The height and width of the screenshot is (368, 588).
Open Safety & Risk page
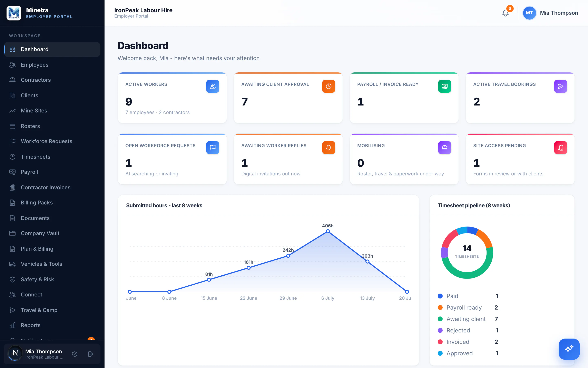coord(52,279)
